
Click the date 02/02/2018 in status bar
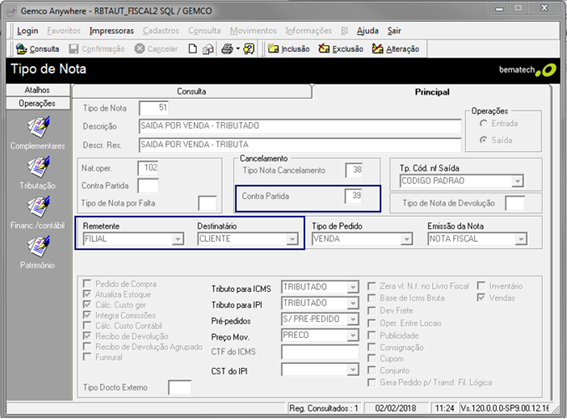396,409
